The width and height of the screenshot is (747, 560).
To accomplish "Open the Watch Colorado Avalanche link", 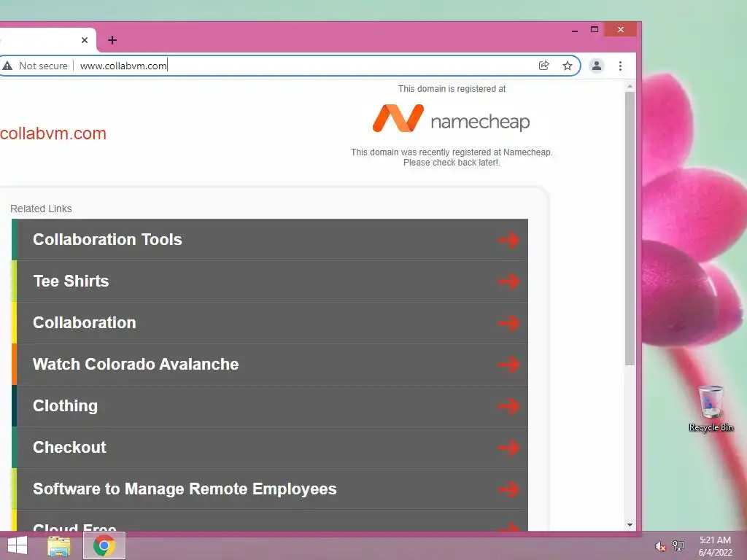I will click(270, 365).
